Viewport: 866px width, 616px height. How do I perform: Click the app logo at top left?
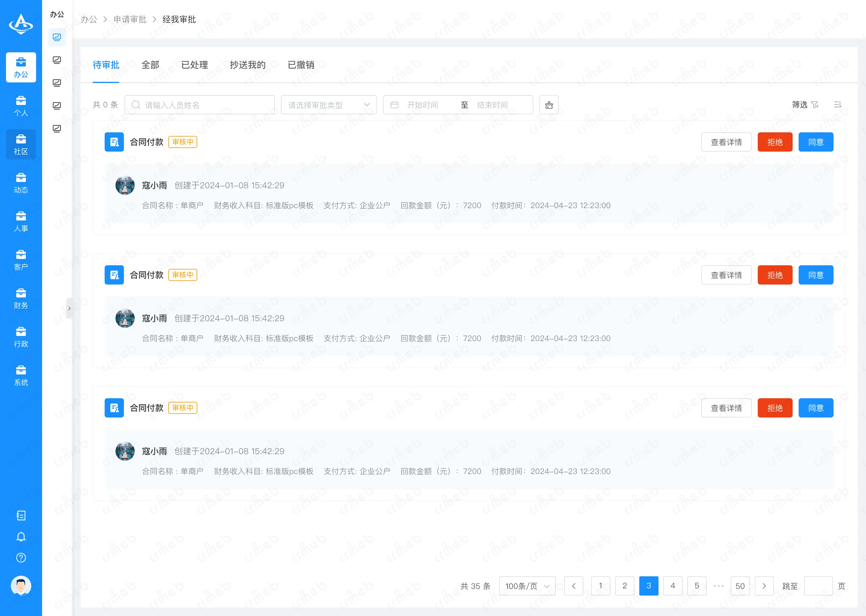21,24
